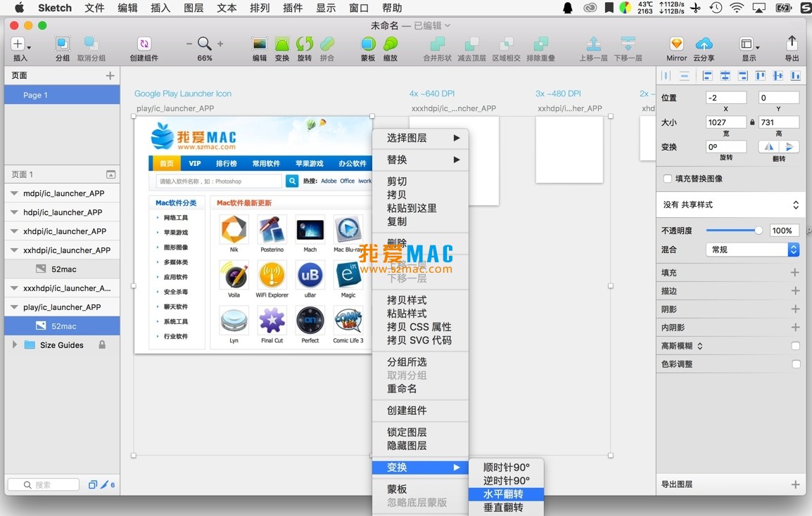Click the 编辑 image-edit toolbar icon
Screen dimensions: 812x516
click(x=260, y=44)
